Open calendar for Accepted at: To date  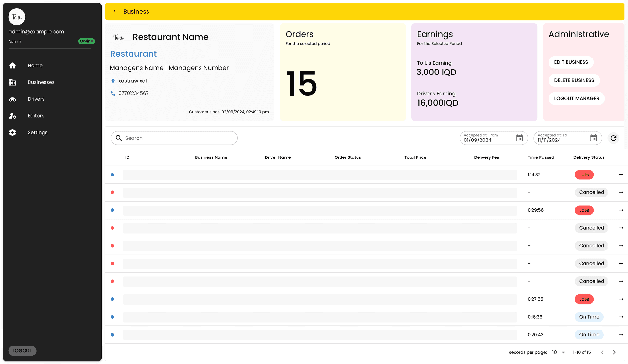pos(593,138)
